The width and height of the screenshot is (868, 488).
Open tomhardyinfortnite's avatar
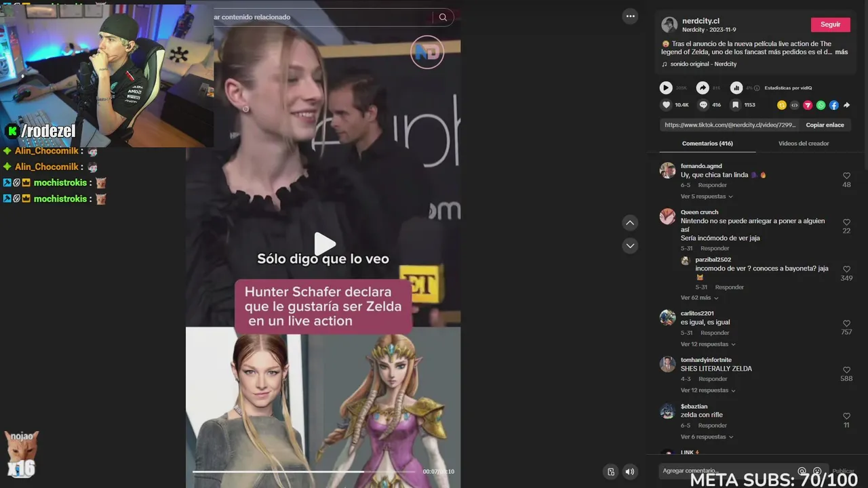[668, 364]
